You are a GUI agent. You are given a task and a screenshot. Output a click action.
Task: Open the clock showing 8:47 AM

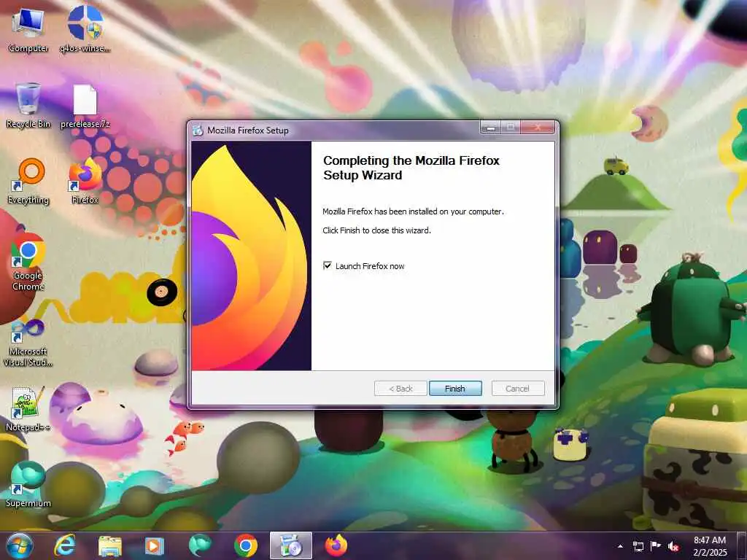(710, 546)
